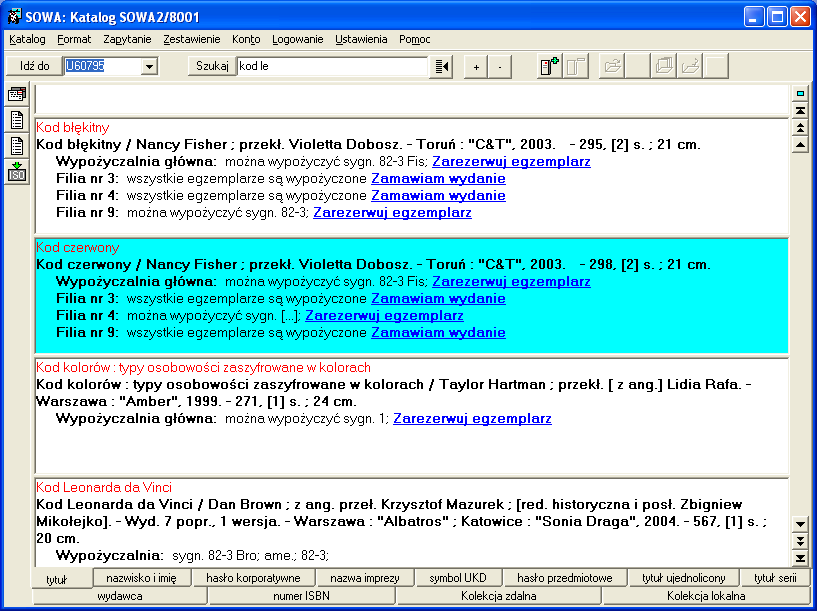This screenshot has height=611, width=817.
Task: Switch to the tytuł ujednolicony tab
Action: pos(684,578)
